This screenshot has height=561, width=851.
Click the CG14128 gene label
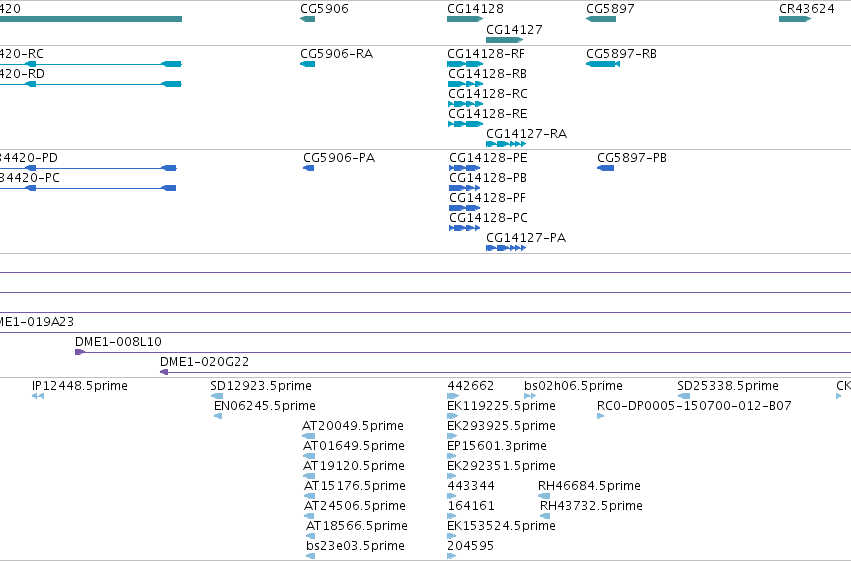click(475, 9)
